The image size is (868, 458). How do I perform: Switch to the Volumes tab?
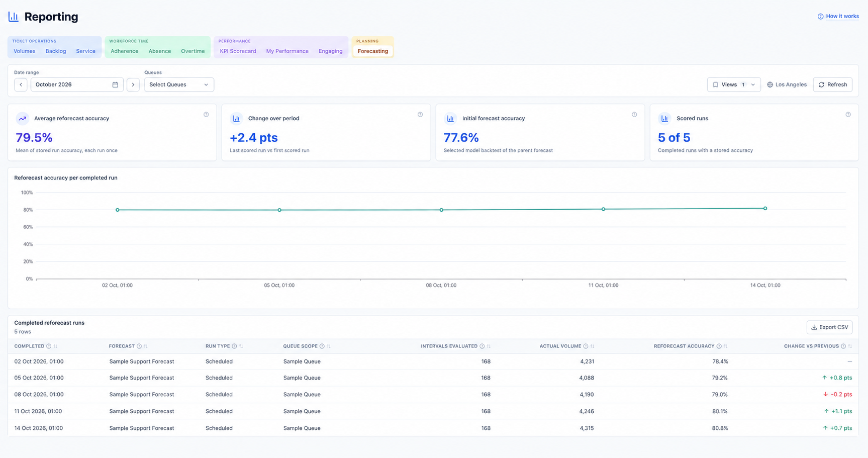(x=24, y=51)
